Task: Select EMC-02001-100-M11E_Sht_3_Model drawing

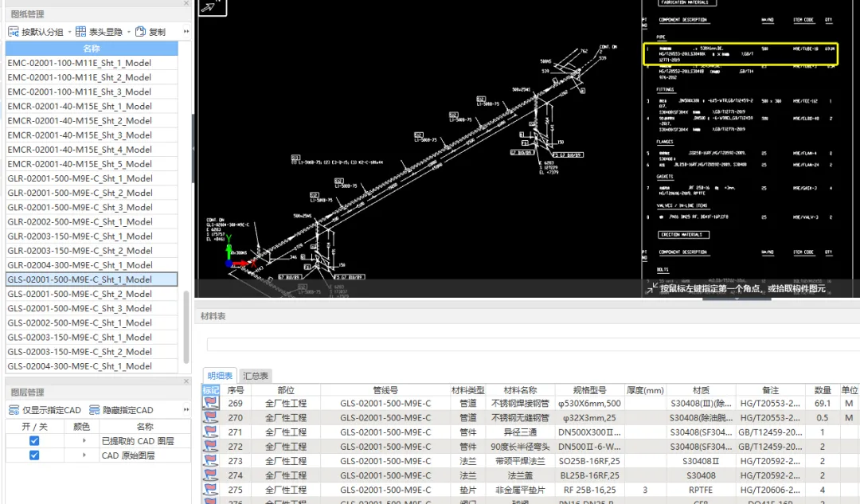Action: 92,92
